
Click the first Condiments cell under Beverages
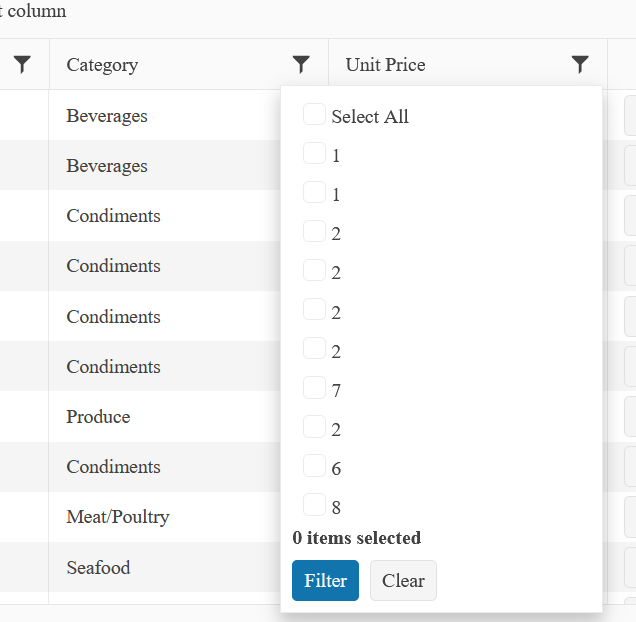[x=113, y=216]
